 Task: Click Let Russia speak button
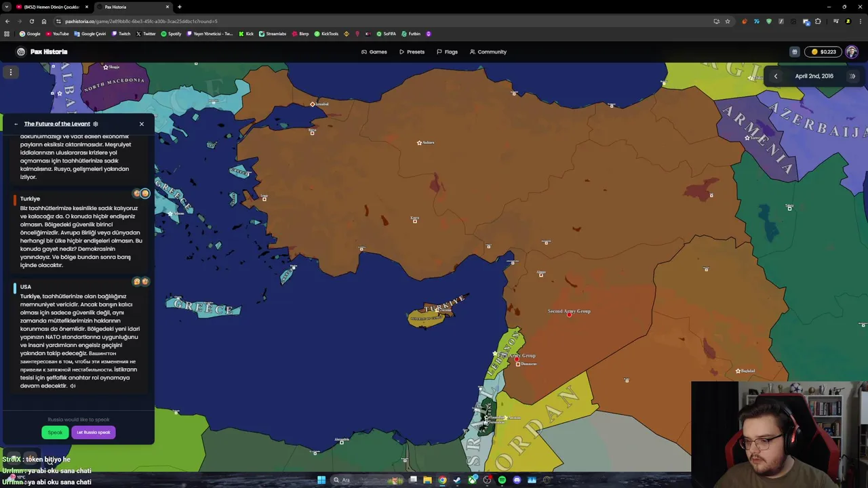94,432
